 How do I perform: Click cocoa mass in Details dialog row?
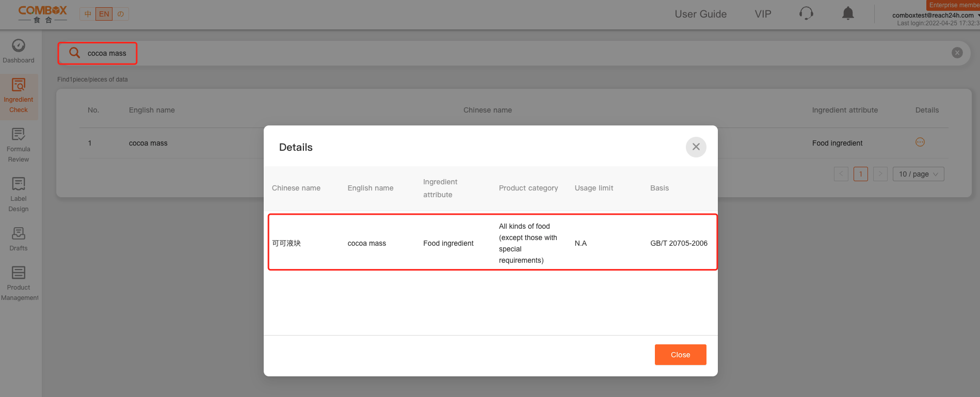click(x=367, y=243)
